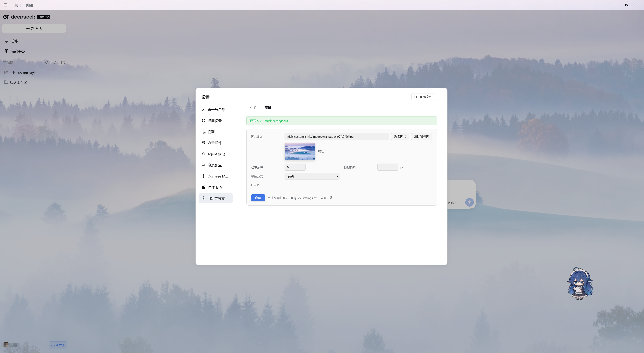Click the wallpaper preview thumbnail
The width and height of the screenshot is (644, 353).
tap(299, 152)
